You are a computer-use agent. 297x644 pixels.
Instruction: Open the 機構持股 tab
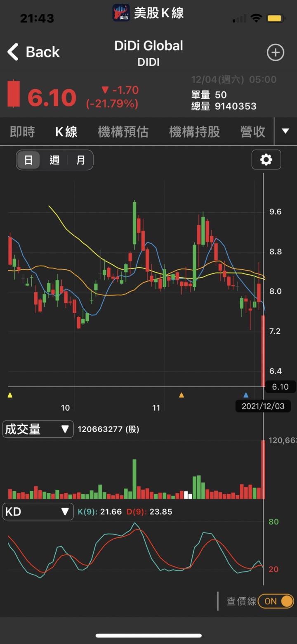click(x=194, y=132)
